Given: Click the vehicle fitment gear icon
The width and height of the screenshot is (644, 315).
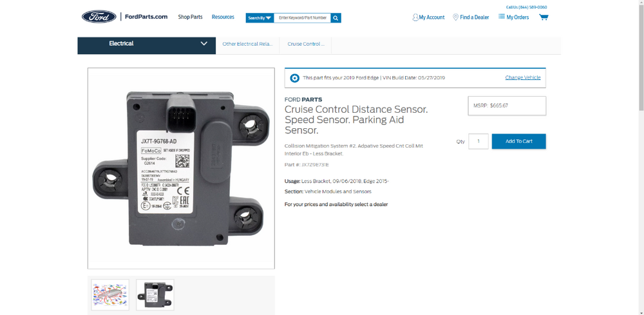Looking at the screenshot, I should click(x=294, y=78).
